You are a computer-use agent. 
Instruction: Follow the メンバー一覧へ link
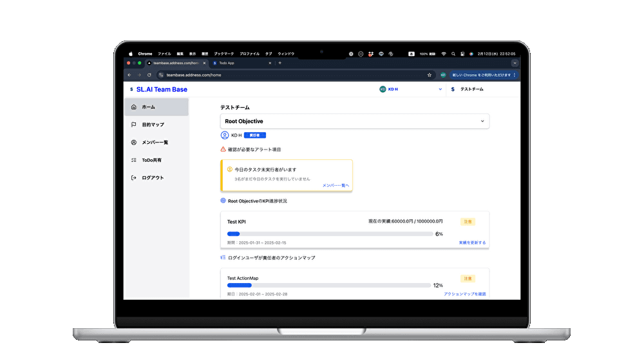pyautogui.click(x=336, y=186)
